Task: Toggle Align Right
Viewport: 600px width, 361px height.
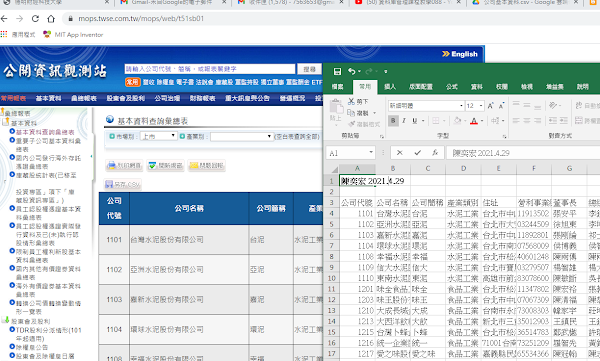Action: click(538, 121)
